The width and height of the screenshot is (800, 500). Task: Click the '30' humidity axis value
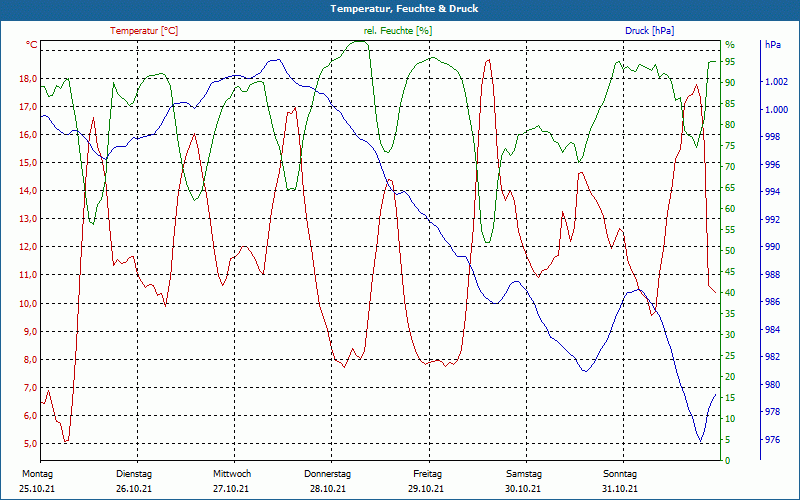[x=730, y=335]
